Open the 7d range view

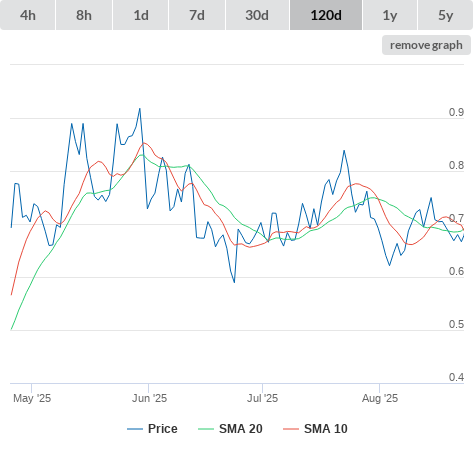(197, 15)
